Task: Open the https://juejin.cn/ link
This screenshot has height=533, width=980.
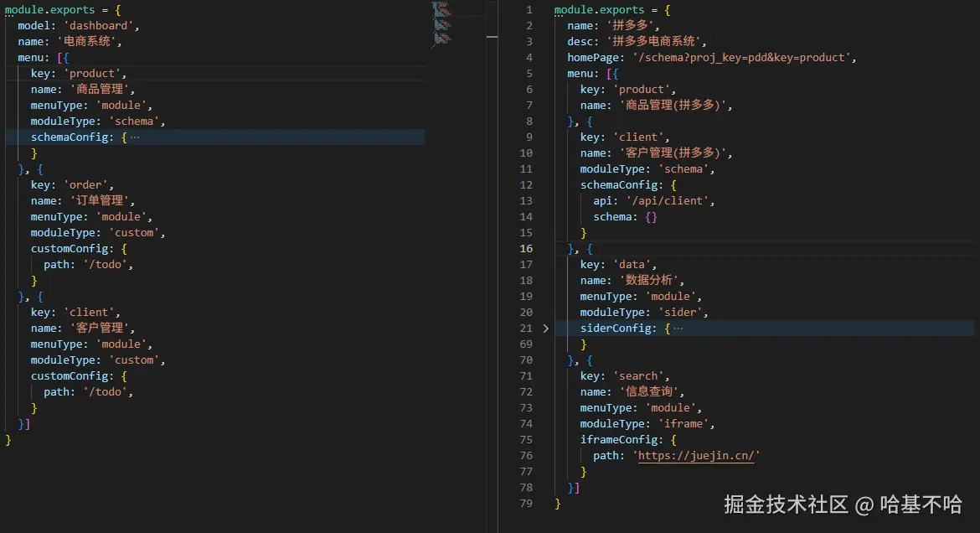Action: [x=696, y=455]
